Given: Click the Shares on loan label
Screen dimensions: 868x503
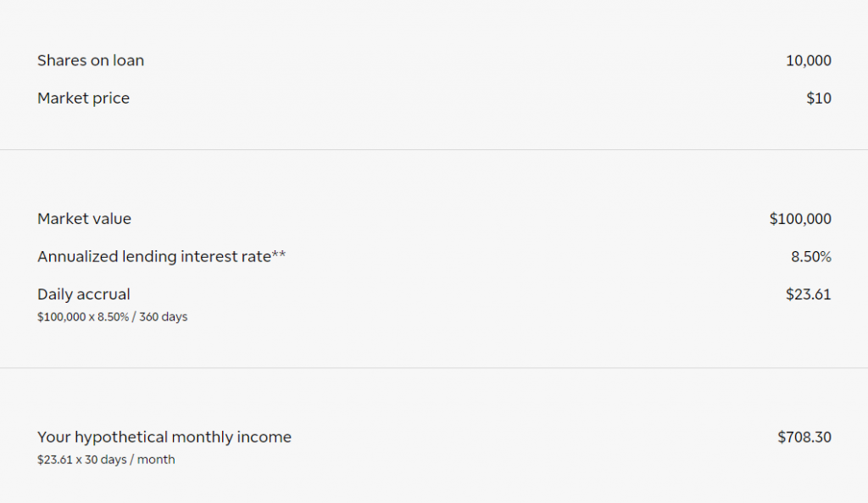Looking at the screenshot, I should point(91,60).
